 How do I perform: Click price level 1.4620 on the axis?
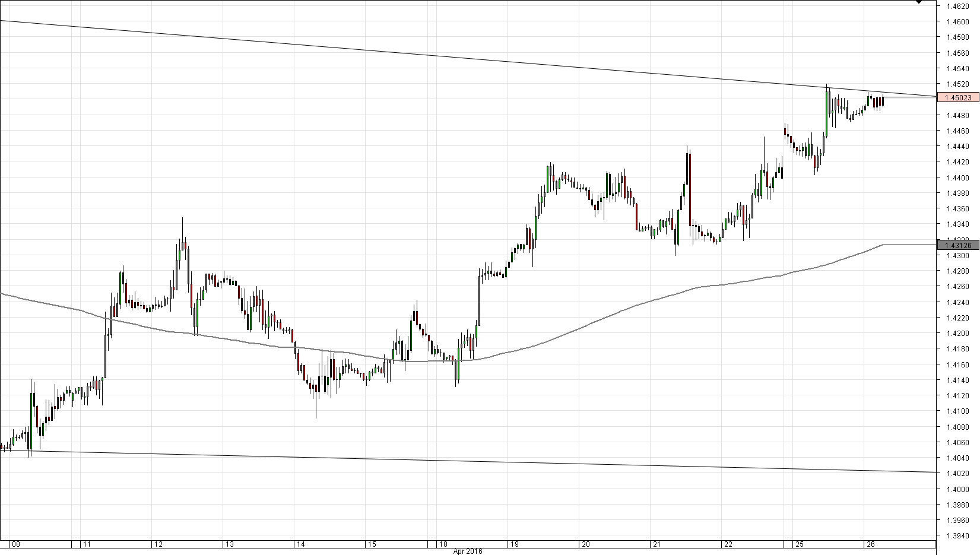959,7
